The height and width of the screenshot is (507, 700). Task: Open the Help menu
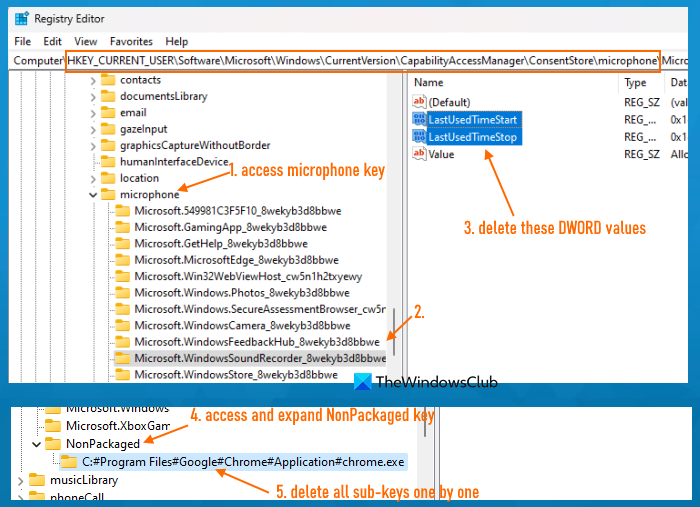pyautogui.click(x=177, y=42)
